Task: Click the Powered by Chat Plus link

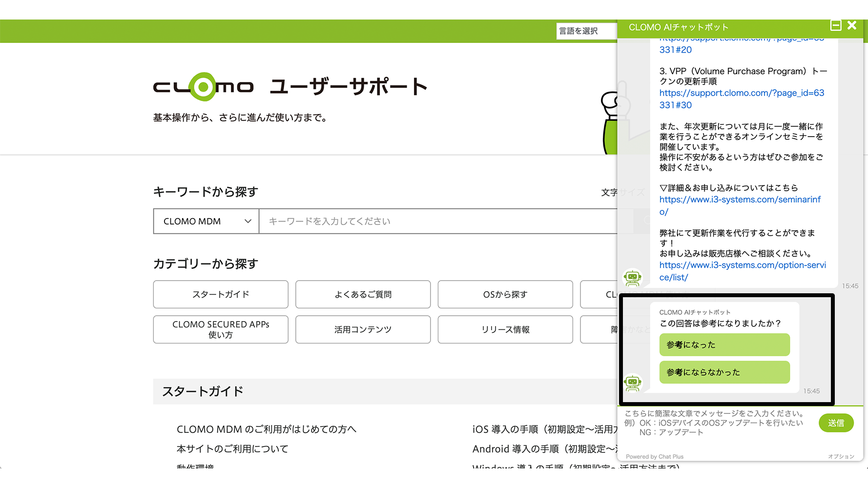Action: pos(655,457)
